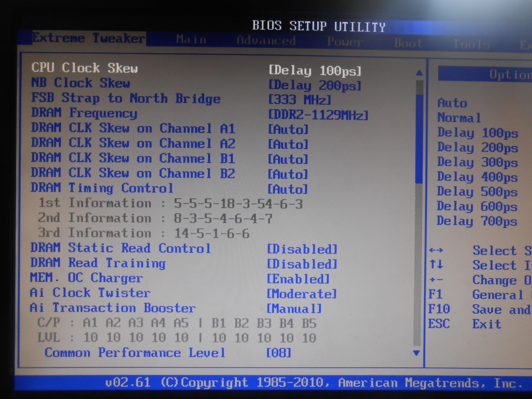Select the Normal option
532x399 pixels.
[459, 118]
